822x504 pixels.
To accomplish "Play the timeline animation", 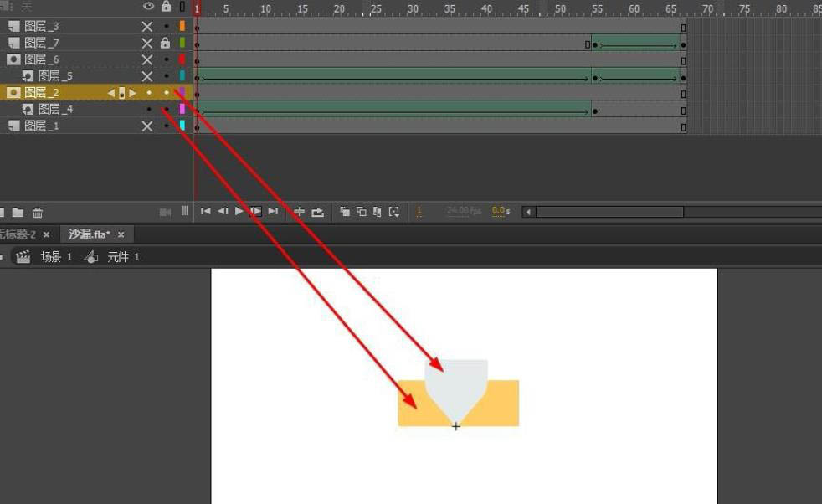I will pos(239,211).
